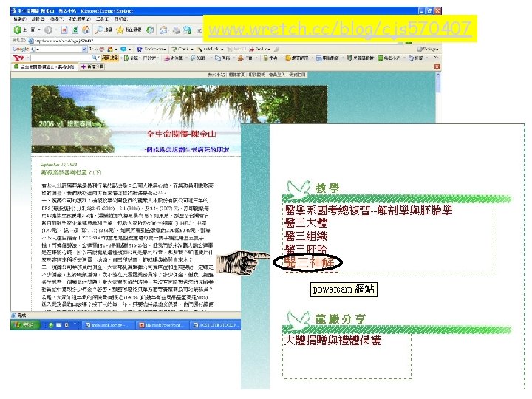Click the Mail envelope toolbar icon
The image size is (532, 399).
point(163,30)
